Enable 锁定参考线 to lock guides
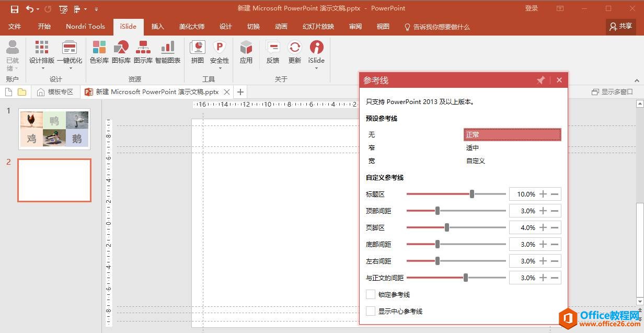 tap(371, 294)
